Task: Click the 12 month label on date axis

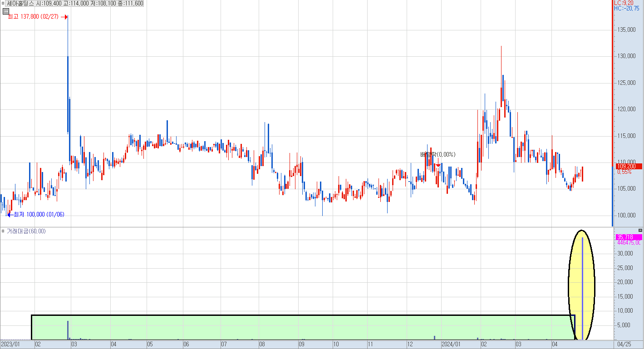Action: pyautogui.click(x=410, y=345)
